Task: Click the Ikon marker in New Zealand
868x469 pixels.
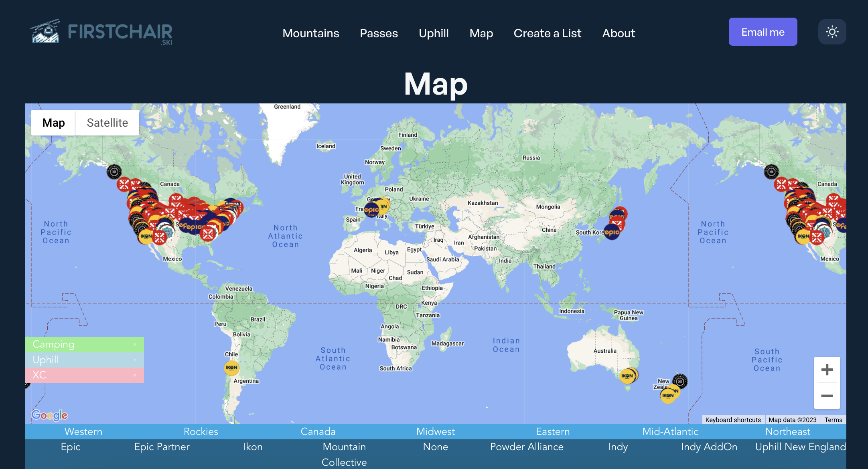Action: [668, 396]
